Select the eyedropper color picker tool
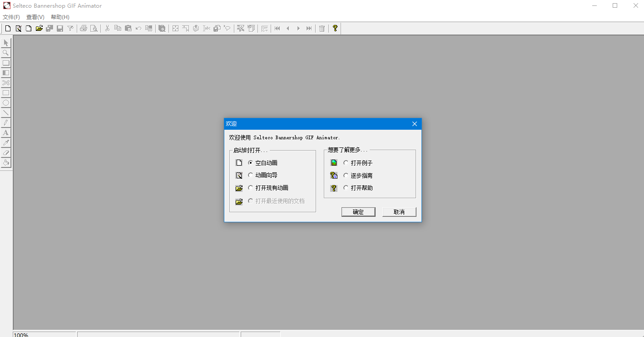 (6, 143)
